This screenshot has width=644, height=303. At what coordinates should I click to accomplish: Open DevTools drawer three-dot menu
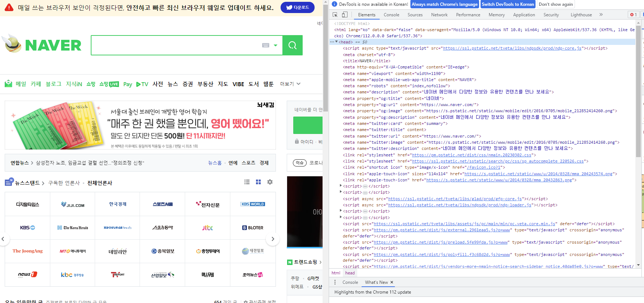pyautogui.click(x=335, y=282)
